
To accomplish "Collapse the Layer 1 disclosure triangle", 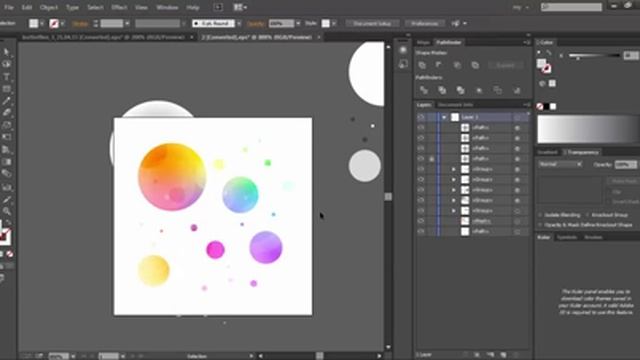I will point(444,118).
